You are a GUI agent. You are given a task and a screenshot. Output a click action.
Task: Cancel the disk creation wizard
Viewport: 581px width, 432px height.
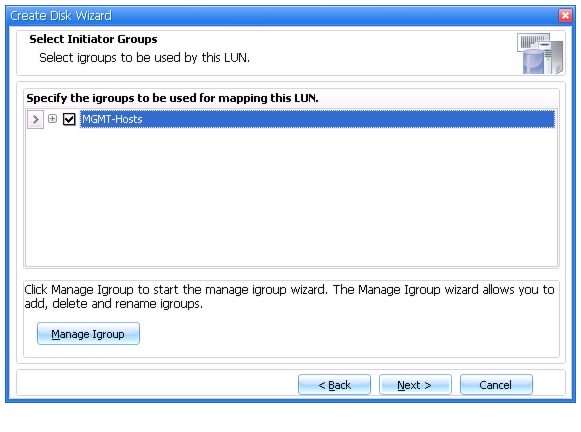496,385
